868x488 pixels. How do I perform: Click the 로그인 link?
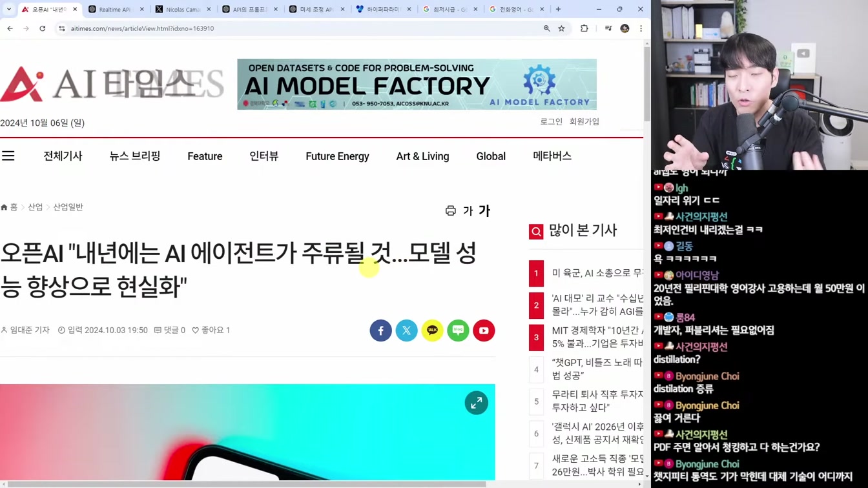551,121
